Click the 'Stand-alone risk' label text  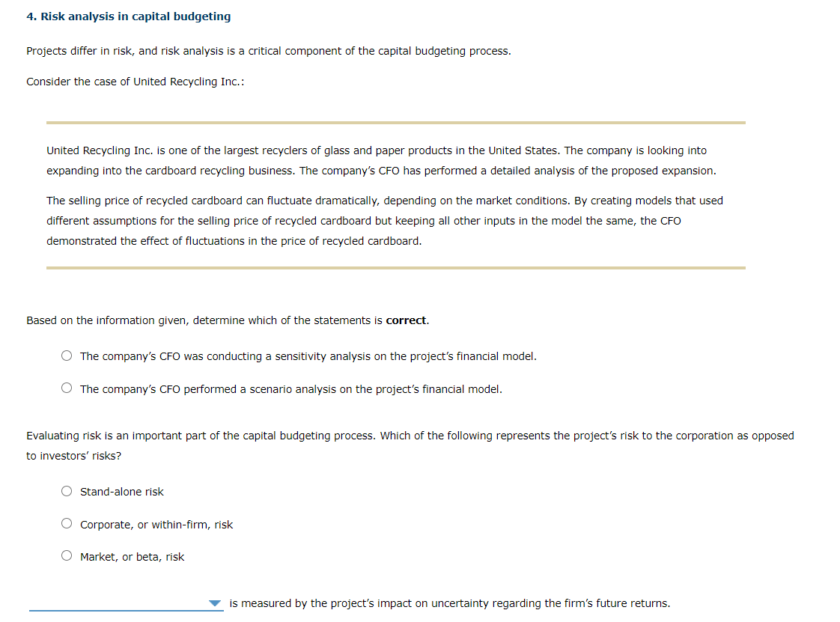[122, 491]
